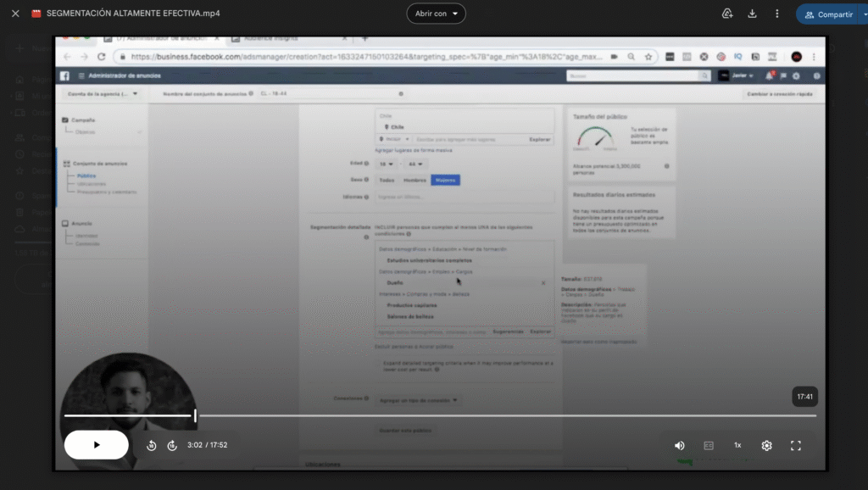The width and height of the screenshot is (868, 490).
Task: Rewind the video 10 seconds
Action: click(151, 445)
